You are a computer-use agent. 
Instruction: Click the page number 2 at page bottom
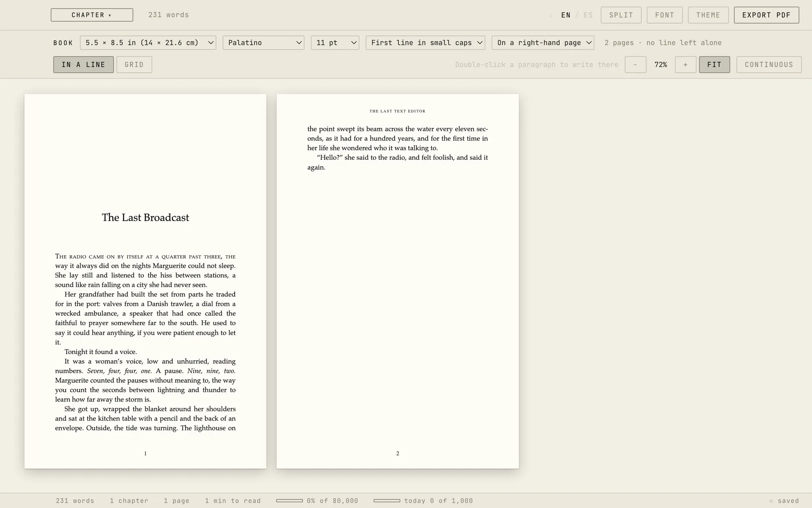(x=397, y=454)
